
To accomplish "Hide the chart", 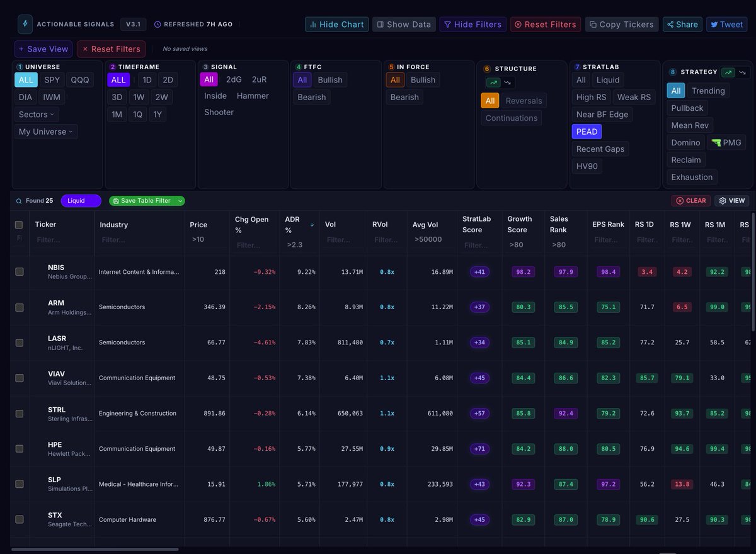I will [337, 25].
